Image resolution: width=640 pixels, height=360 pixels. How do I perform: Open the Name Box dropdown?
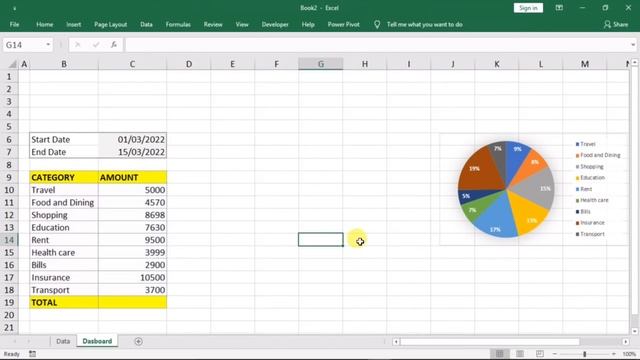click(x=48, y=44)
